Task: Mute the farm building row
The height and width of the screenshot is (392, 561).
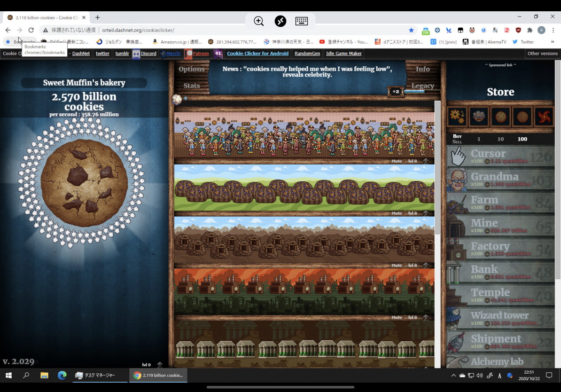Action: [397, 213]
